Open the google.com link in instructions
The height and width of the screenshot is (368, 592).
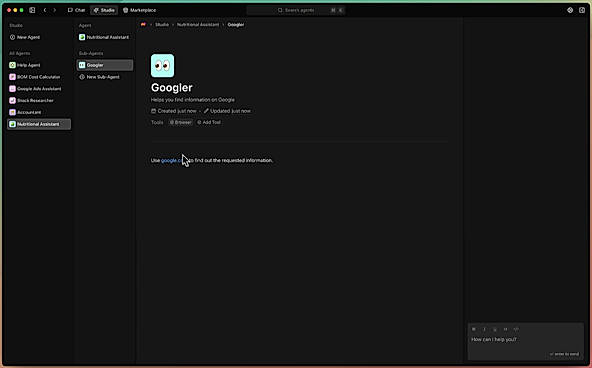tap(172, 160)
